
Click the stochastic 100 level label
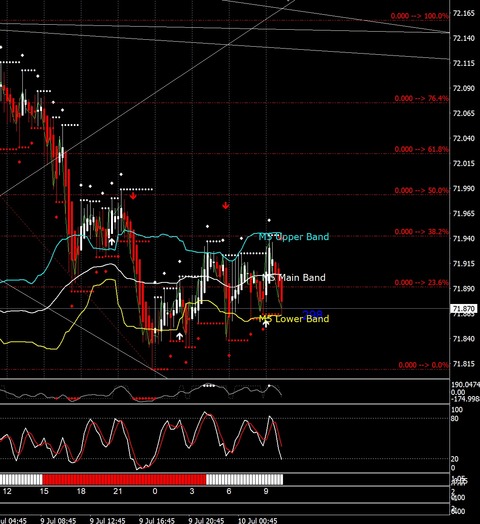[x=457, y=410]
